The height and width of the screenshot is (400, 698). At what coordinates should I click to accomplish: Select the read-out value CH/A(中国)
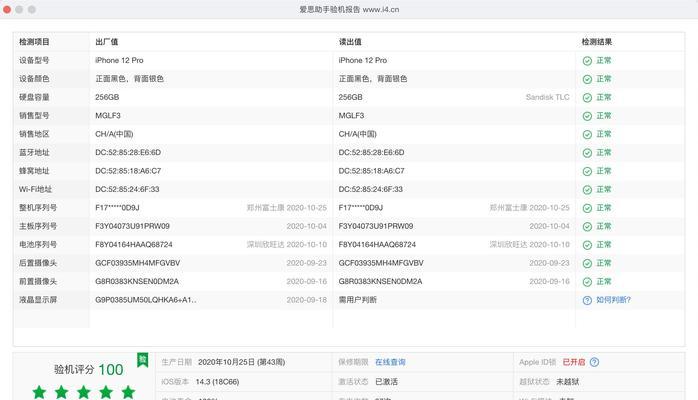pos(357,134)
